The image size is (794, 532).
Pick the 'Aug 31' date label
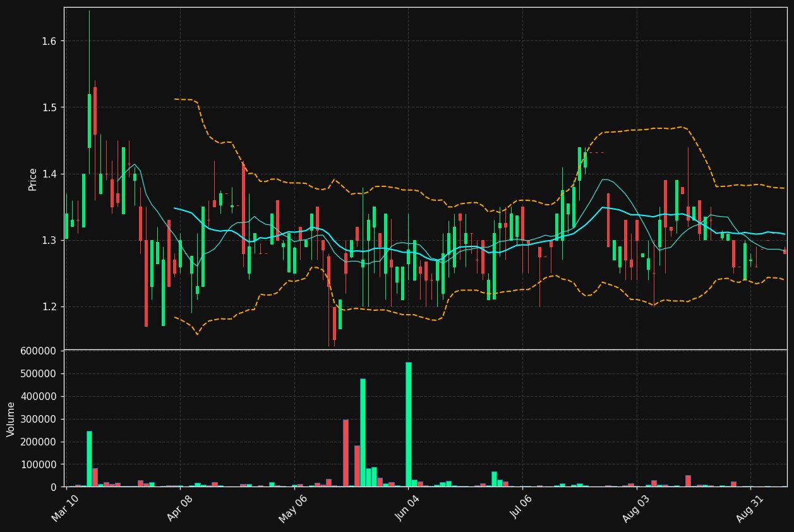click(x=750, y=508)
